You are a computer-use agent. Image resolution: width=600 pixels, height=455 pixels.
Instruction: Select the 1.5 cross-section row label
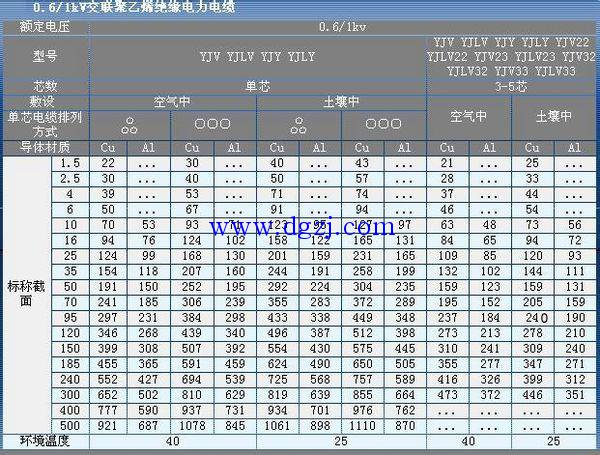tap(70, 163)
